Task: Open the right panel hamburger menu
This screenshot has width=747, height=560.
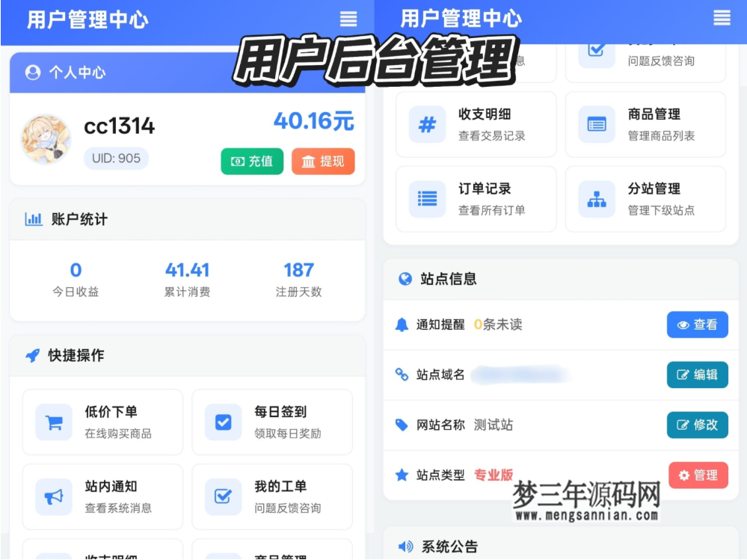Action: (722, 19)
